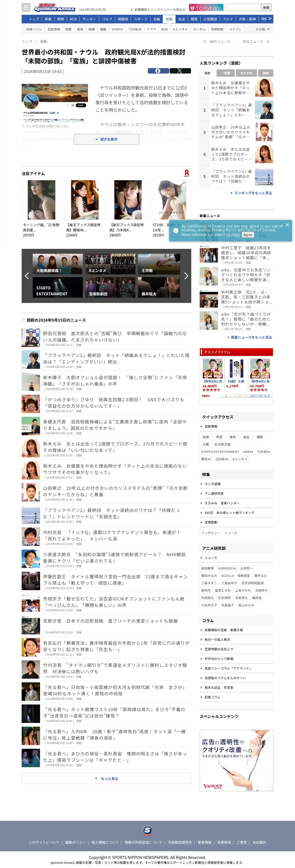Click 新聞購読とバックナンバーの申込み link

(x=160, y=10)
